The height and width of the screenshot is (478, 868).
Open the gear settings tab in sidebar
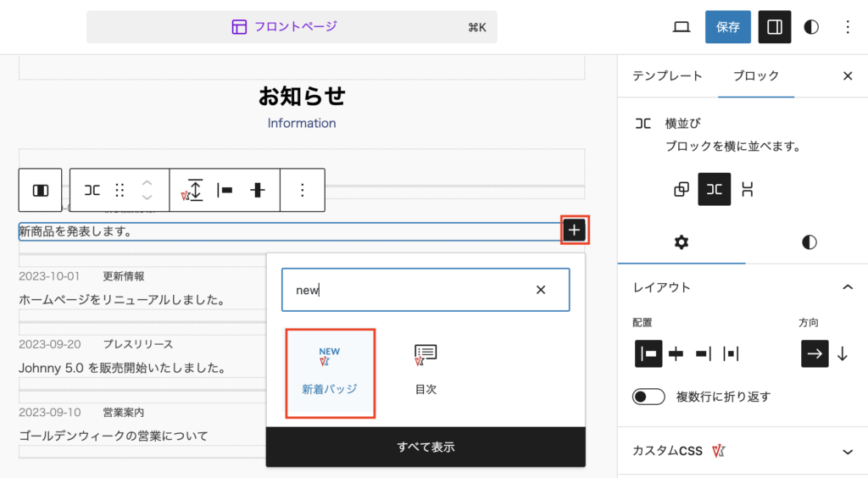(x=681, y=242)
